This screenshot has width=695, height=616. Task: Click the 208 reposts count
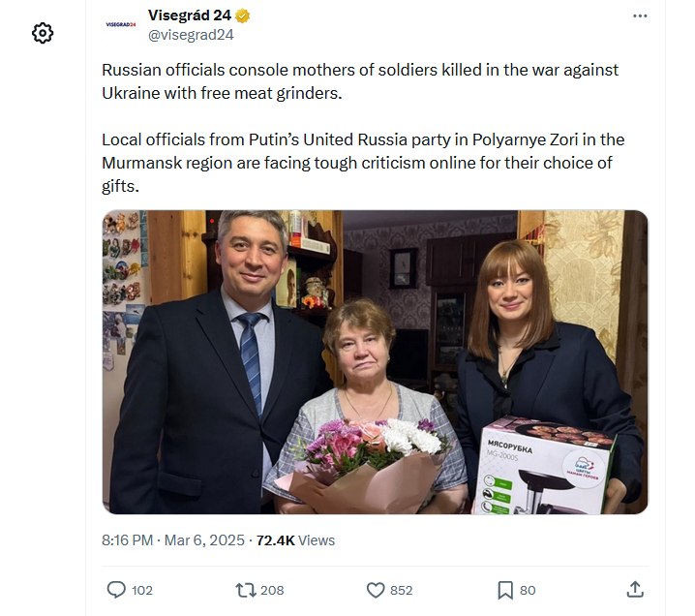coord(272,590)
